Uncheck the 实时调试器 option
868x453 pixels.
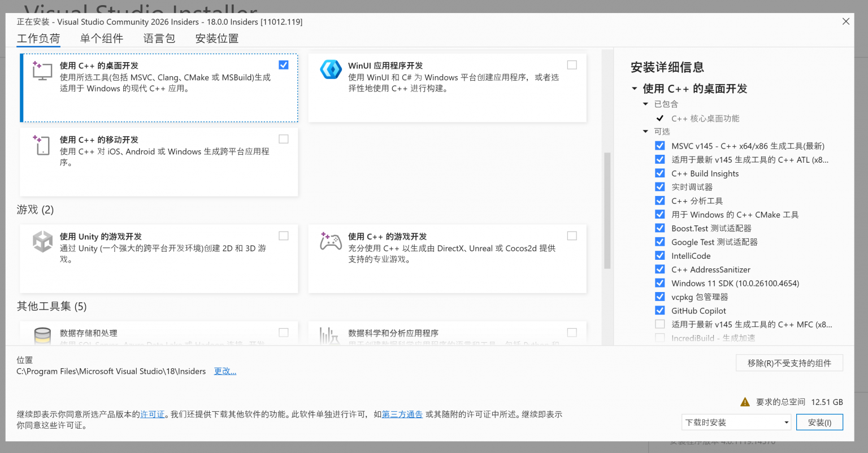tap(659, 187)
